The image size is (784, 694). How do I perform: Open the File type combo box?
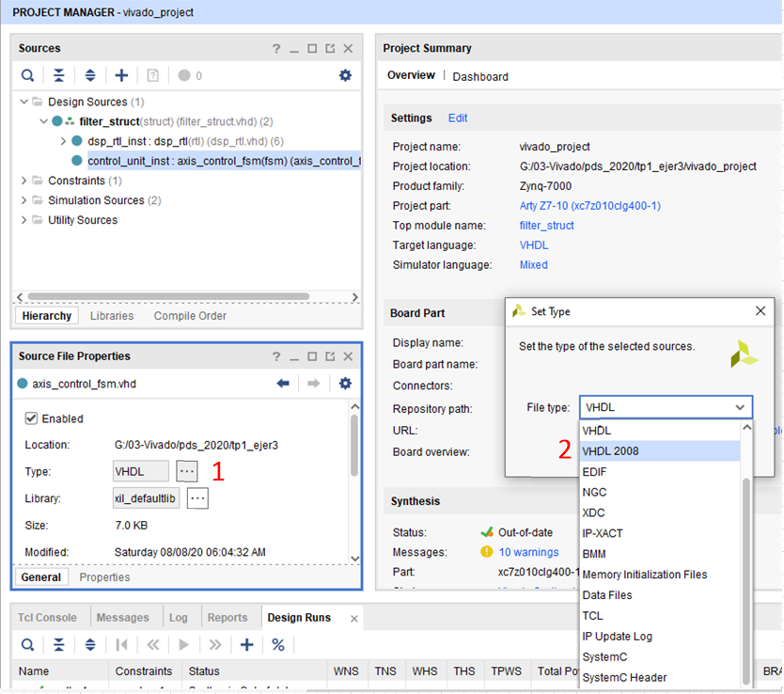click(666, 407)
